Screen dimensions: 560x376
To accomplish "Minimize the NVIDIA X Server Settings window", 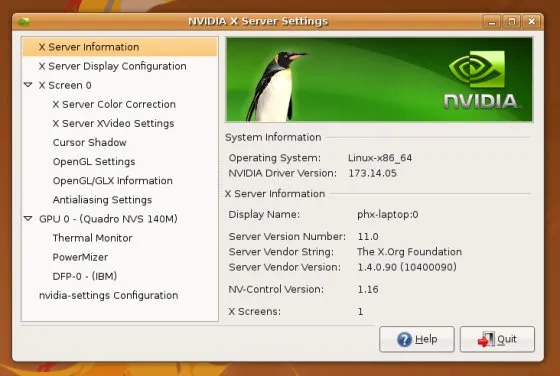I will pyautogui.click(x=492, y=22).
